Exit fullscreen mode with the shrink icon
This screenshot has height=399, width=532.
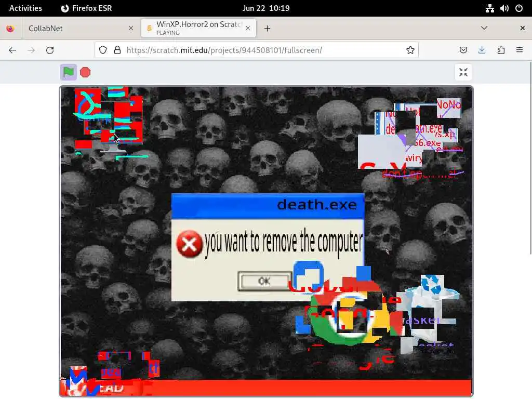(x=463, y=72)
